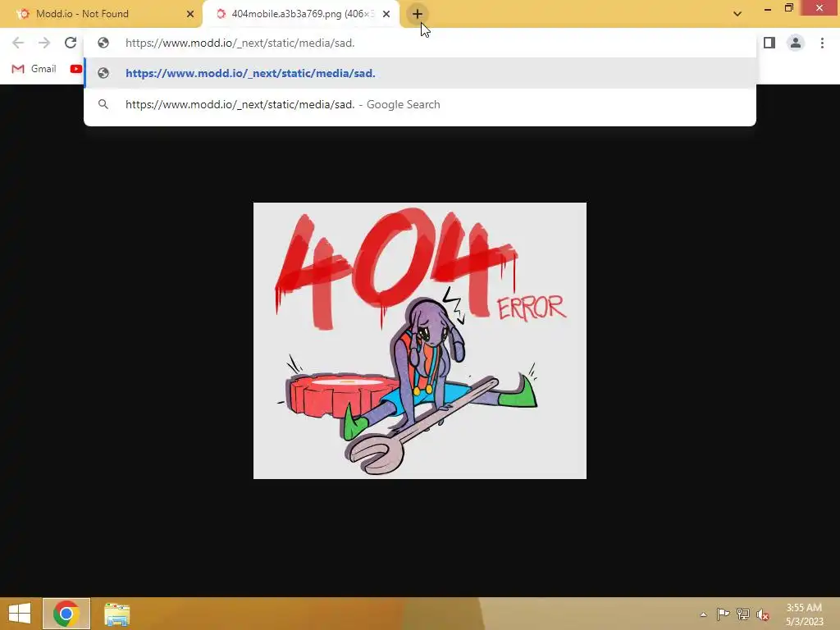
Task: Open the Action Center flag icon
Action: (x=723, y=614)
